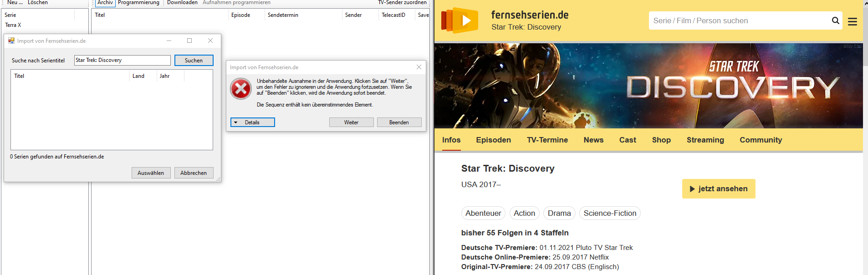Click the jetzt ansehen button
This screenshot has width=868, height=275.
point(718,189)
